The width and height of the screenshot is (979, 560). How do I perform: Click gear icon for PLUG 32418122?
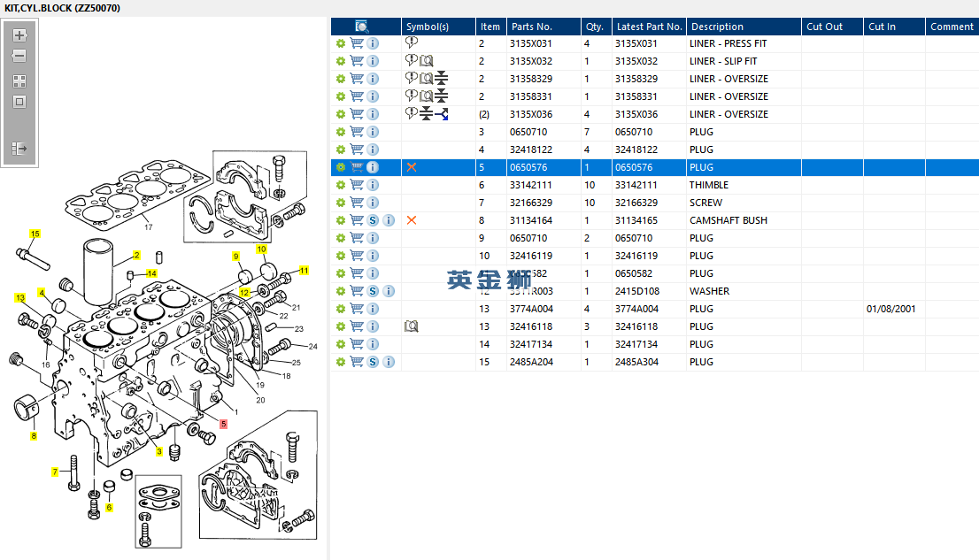(340, 150)
